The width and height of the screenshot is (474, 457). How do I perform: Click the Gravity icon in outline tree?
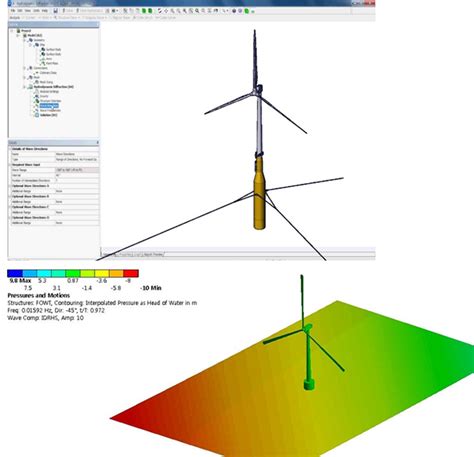click(x=37, y=96)
